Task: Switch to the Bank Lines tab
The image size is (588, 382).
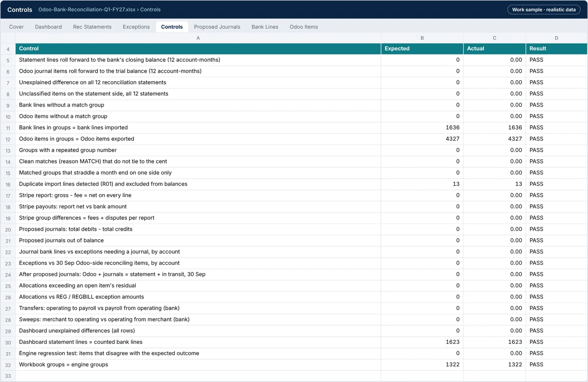Action: click(x=265, y=27)
